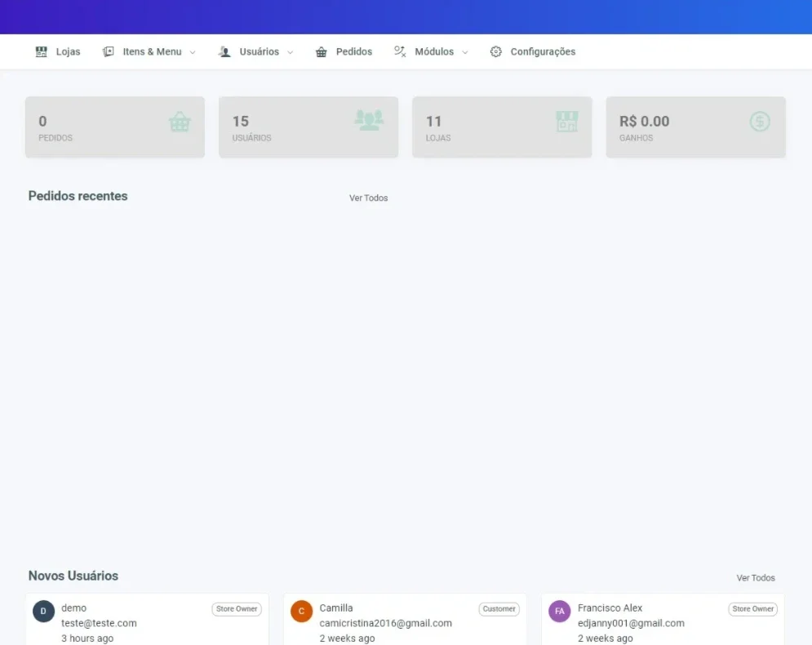Screen dimensions: 812x645
Task: Click the Módulos icon in the navbar
Action: pos(400,51)
